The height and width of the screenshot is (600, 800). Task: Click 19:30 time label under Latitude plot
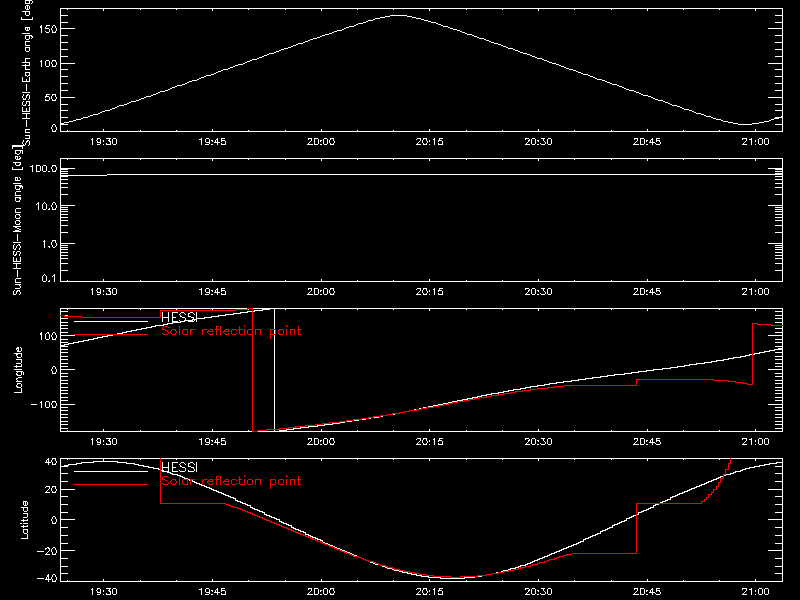coord(104,592)
